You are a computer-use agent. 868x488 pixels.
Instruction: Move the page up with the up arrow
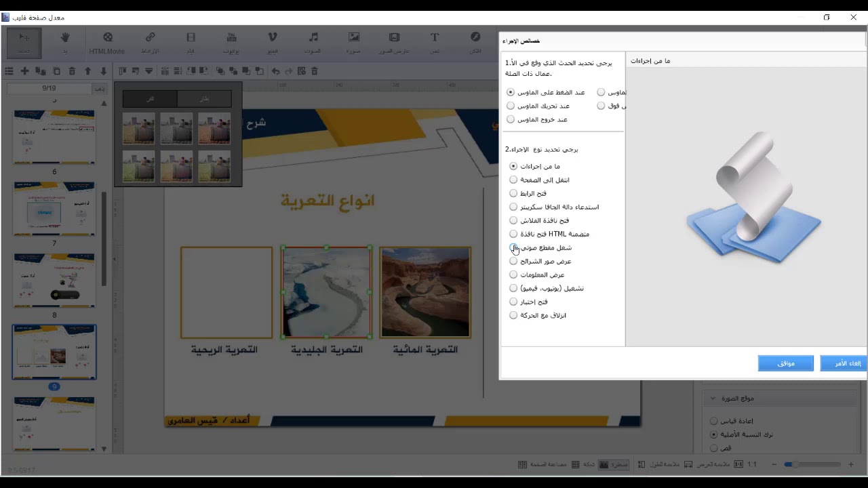click(x=87, y=71)
